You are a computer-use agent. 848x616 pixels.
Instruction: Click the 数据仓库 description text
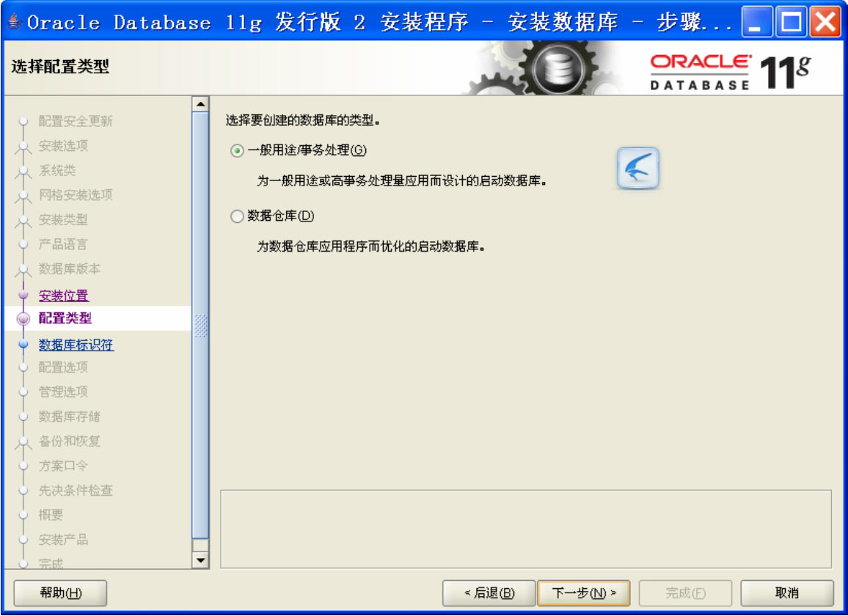(370, 246)
